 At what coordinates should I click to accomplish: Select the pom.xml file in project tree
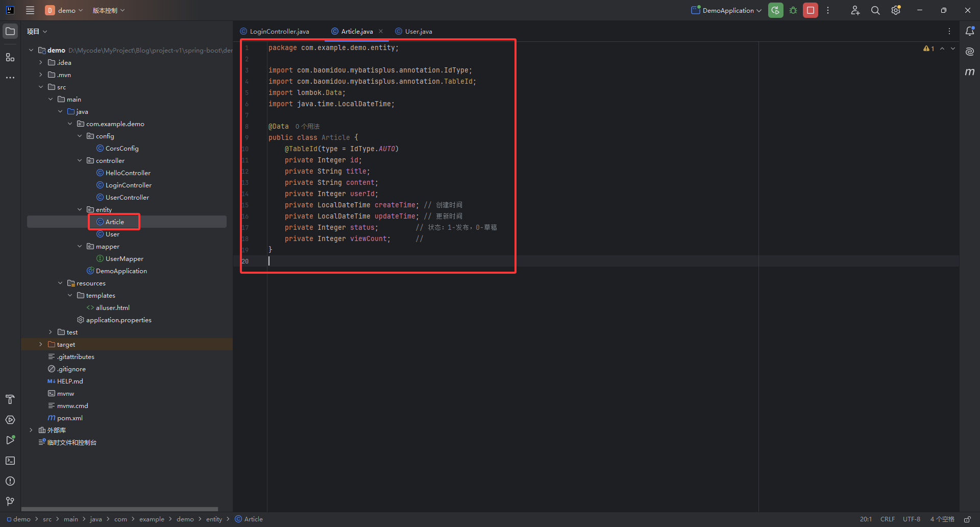(x=70, y=418)
